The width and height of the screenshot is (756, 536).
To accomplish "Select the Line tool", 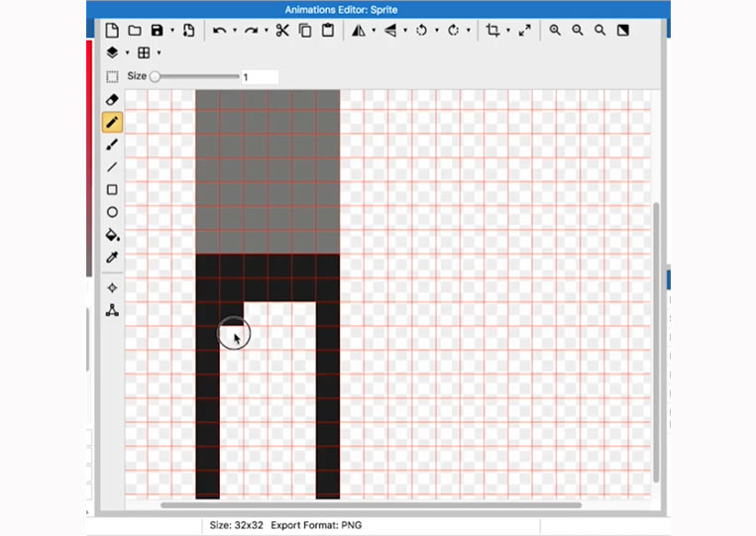I will pos(112,167).
